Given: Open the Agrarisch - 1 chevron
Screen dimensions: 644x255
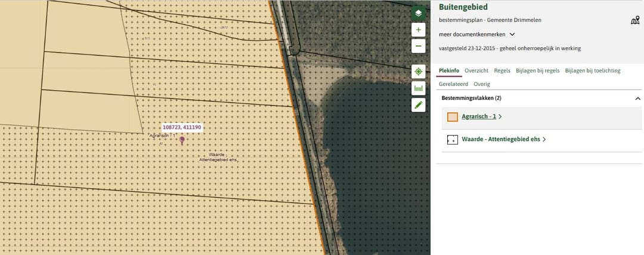Looking at the screenshot, I should point(500,117).
